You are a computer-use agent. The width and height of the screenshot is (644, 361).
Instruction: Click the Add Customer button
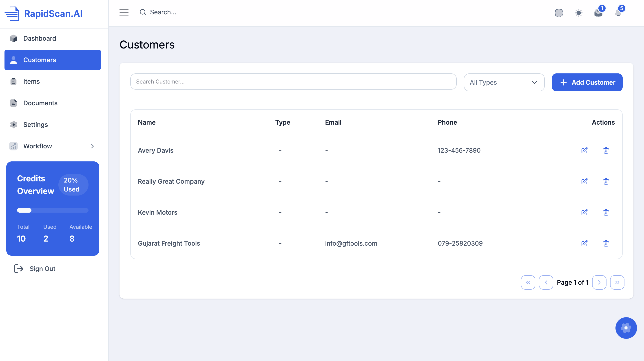(x=587, y=82)
